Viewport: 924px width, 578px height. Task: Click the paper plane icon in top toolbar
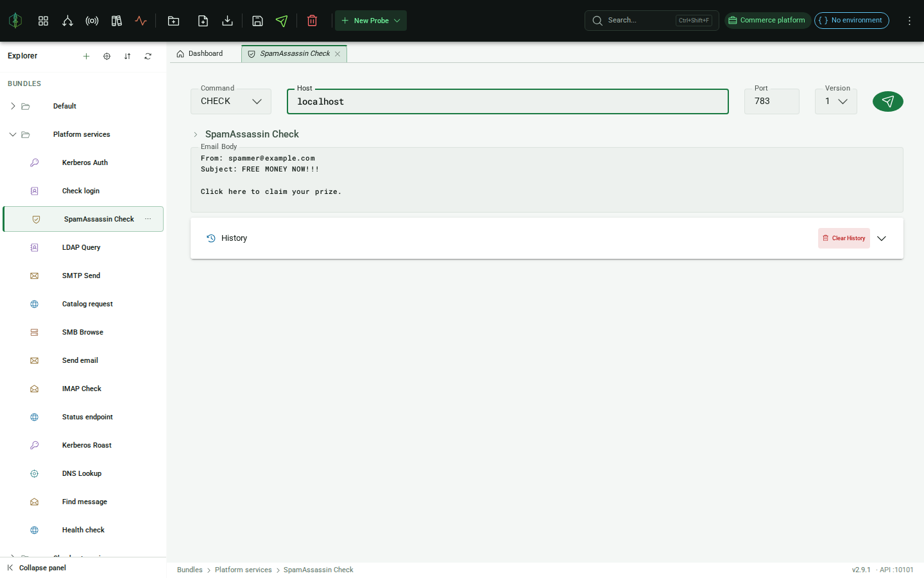pyautogui.click(x=282, y=21)
